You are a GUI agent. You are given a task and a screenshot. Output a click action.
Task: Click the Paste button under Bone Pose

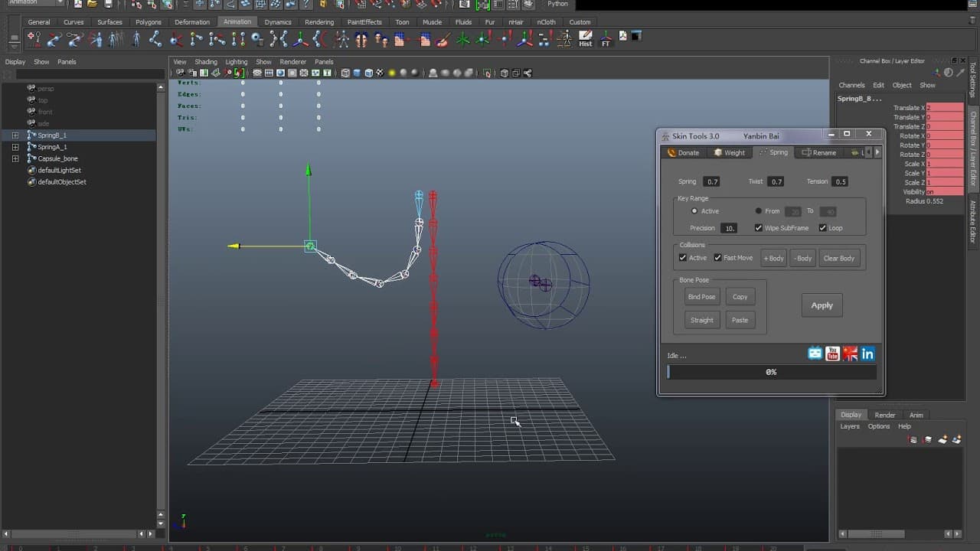740,320
